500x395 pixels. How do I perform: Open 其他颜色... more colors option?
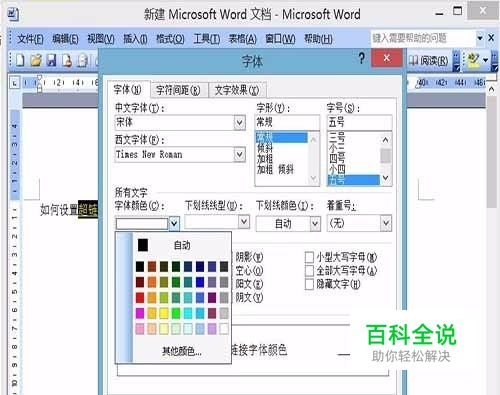[x=182, y=351]
